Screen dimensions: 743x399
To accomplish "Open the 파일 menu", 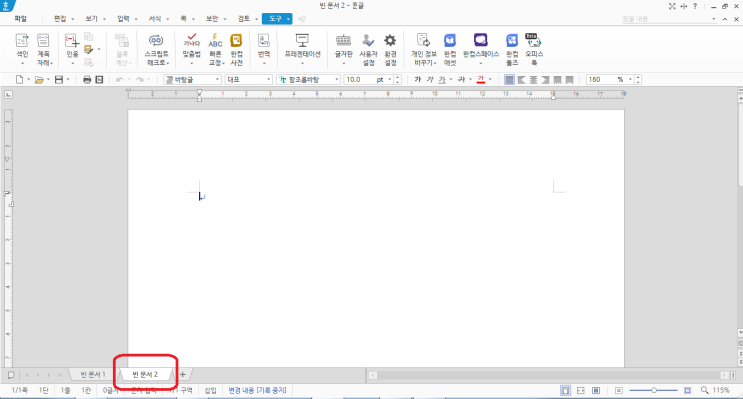I will click(x=20, y=18).
